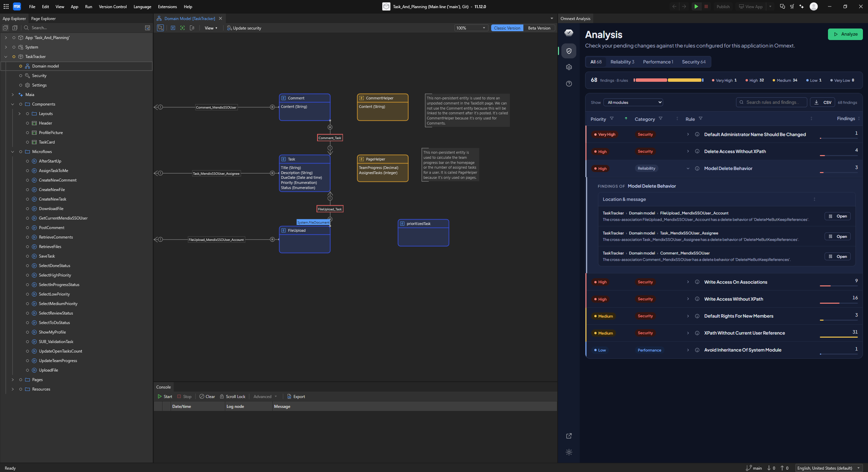Click the Priority column filter icon
The image size is (868, 472).
[x=612, y=119]
